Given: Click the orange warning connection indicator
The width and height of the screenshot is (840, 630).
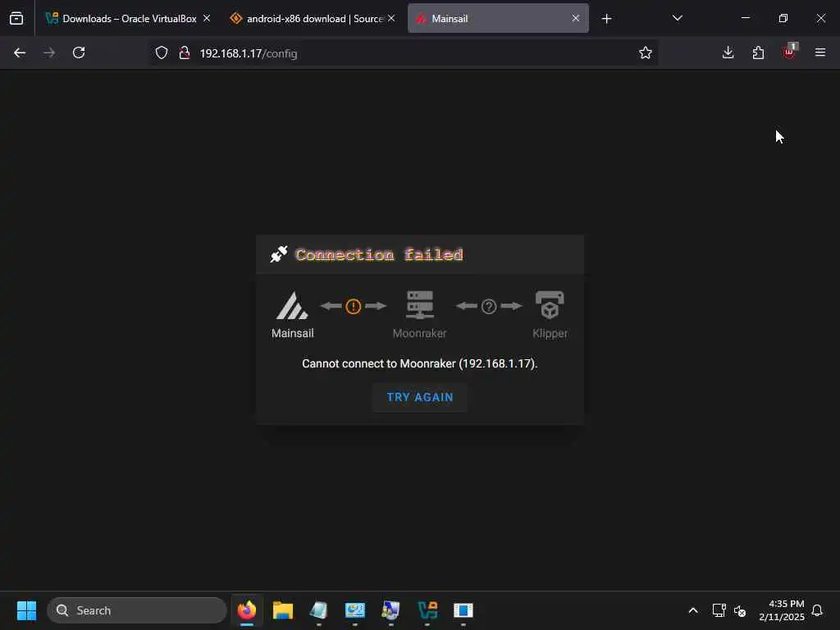Looking at the screenshot, I should 353,307.
